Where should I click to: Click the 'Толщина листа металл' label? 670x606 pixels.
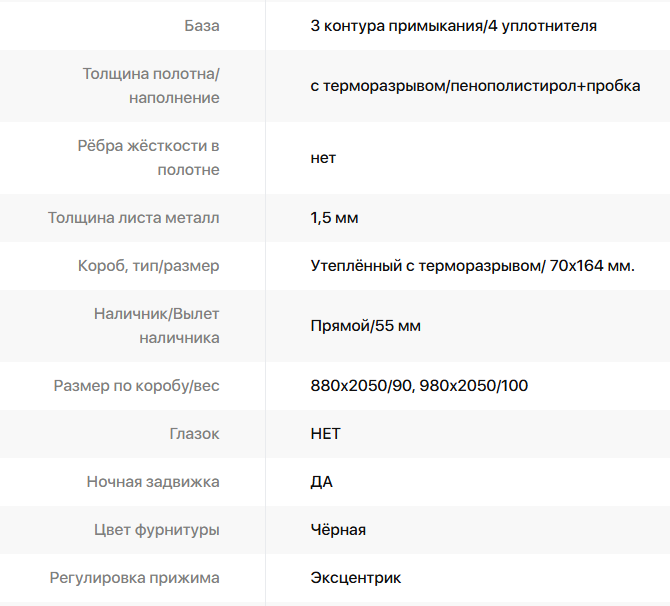133,218
